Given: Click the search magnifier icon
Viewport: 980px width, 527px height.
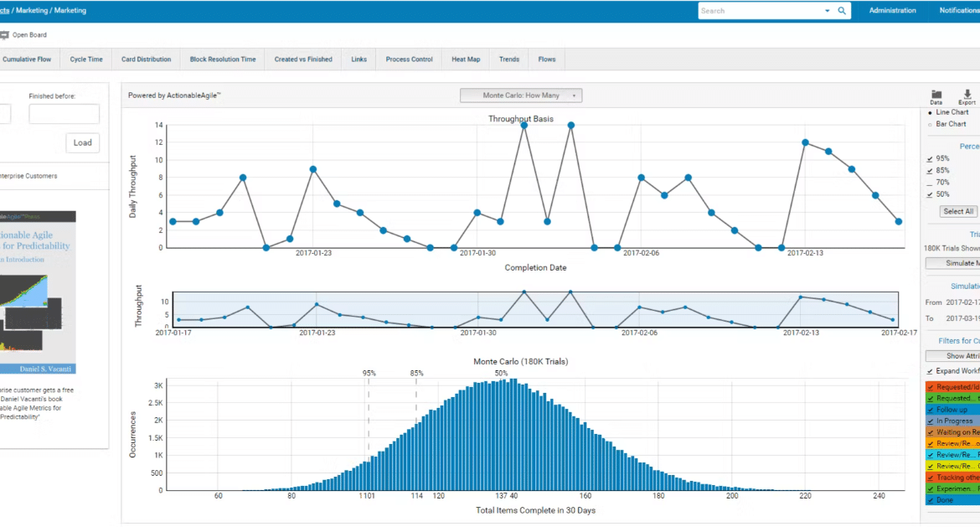Looking at the screenshot, I should pyautogui.click(x=842, y=11).
